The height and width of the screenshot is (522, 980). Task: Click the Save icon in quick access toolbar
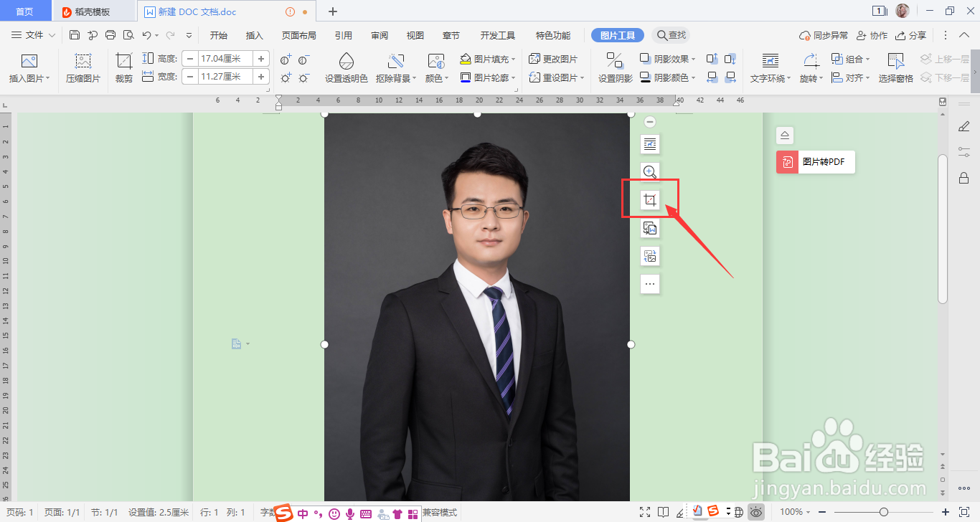pyautogui.click(x=75, y=35)
